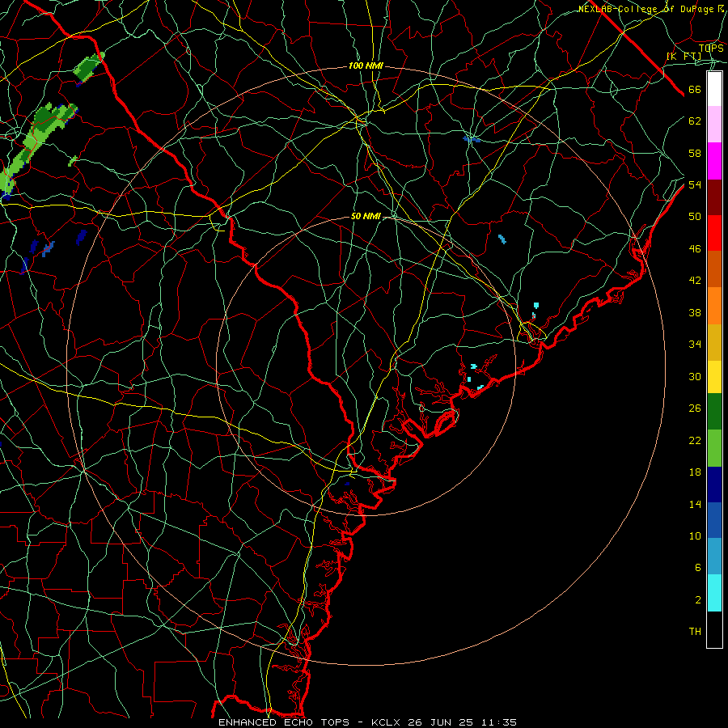The width and height of the screenshot is (728, 728).
Task: Click the '[K FT]' units label
Action: click(x=684, y=56)
